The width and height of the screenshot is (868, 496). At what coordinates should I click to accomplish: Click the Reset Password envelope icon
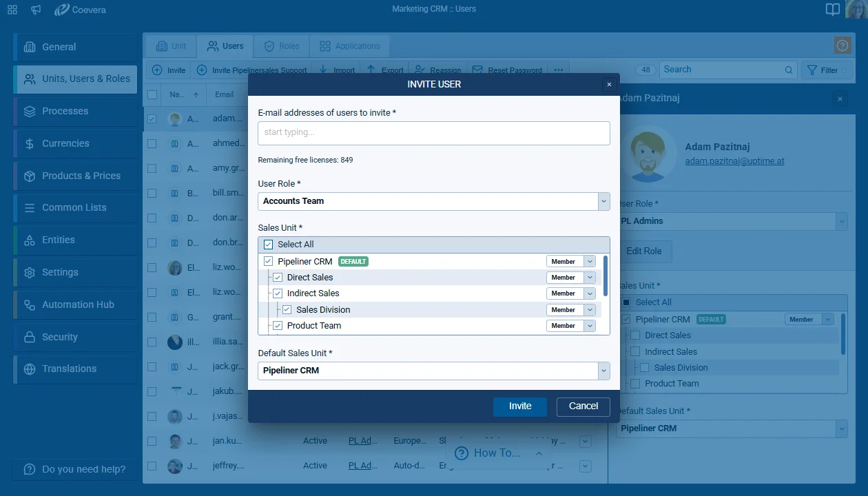coord(477,70)
